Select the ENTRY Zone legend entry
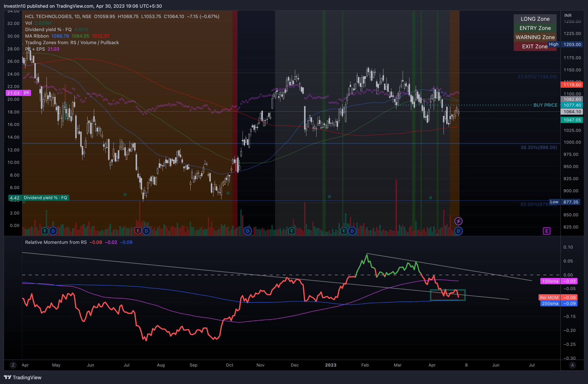This screenshot has width=588, height=384. click(x=535, y=28)
